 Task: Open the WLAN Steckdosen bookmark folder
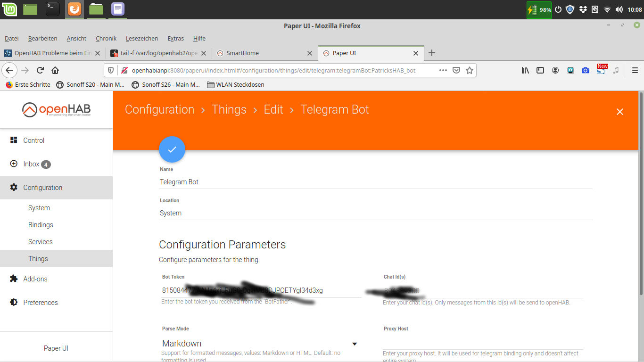(x=235, y=85)
